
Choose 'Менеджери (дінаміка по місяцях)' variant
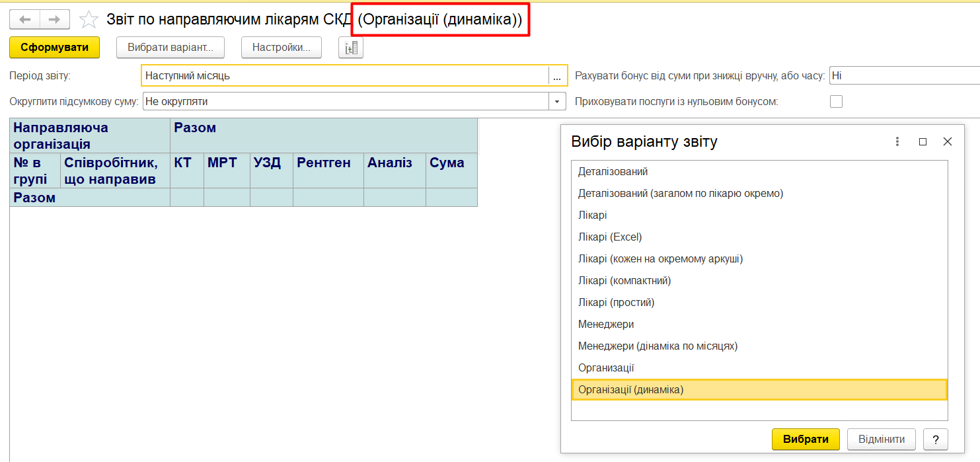pos(658,346)
